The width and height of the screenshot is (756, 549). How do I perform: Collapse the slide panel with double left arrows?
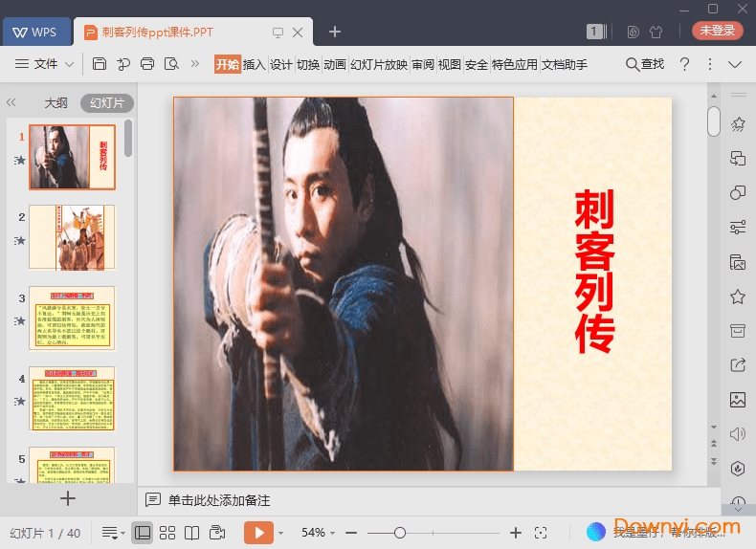tap(11, 102)
